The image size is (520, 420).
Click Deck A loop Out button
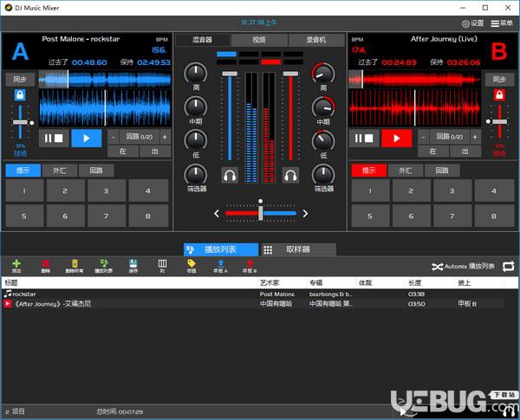[x=155, y=152]
